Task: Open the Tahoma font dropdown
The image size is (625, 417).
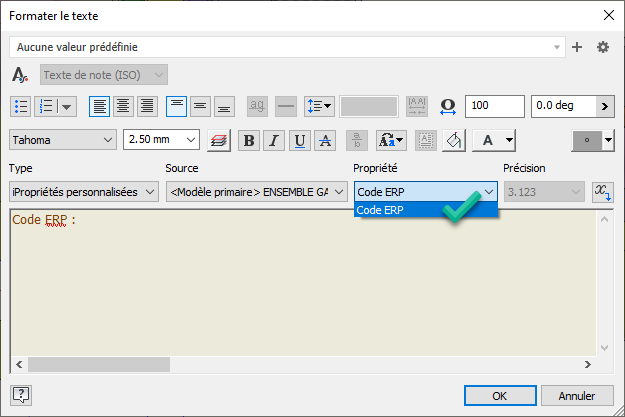Action: tap(64, 141)
